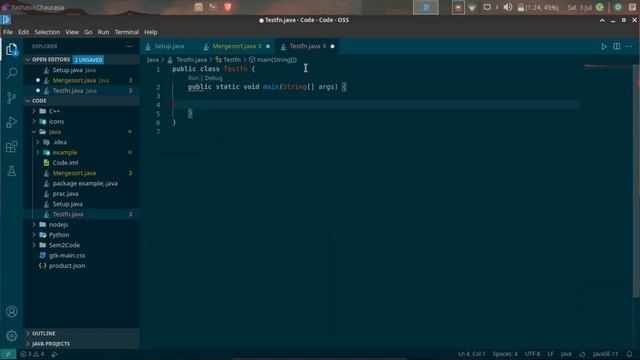Screen dimensions: 640x360
Task: Open system volume control in tray
Action: click(508, 7)
